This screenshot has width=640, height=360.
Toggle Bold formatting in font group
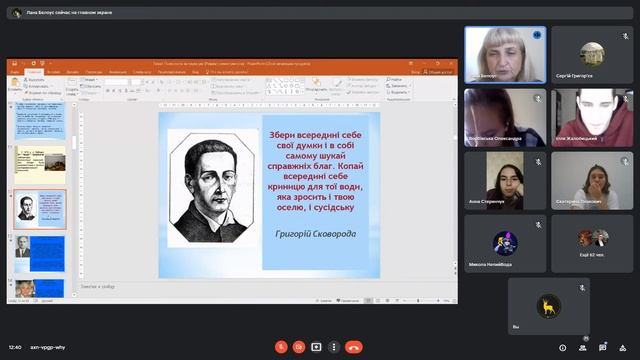[x=108, y=91]
